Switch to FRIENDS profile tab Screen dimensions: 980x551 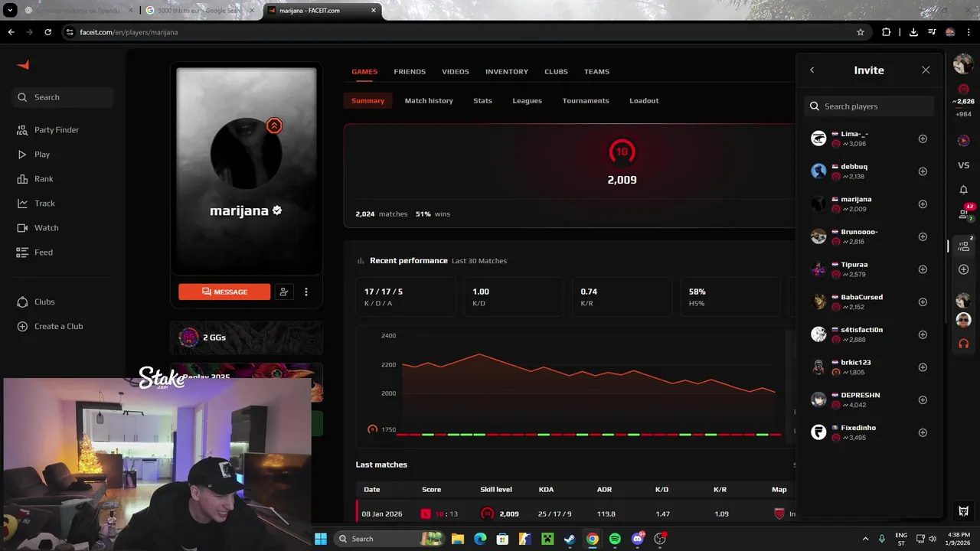(410, 71)
